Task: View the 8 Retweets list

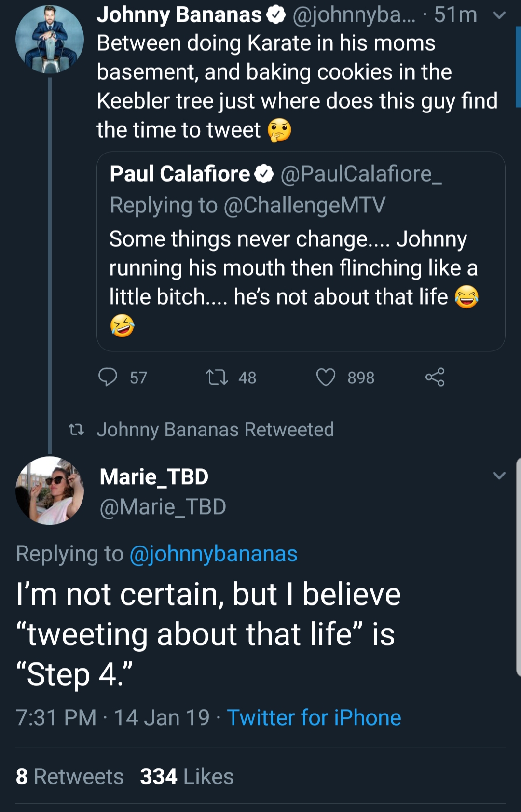Action: pyautogui.click(x=70, y=776)
